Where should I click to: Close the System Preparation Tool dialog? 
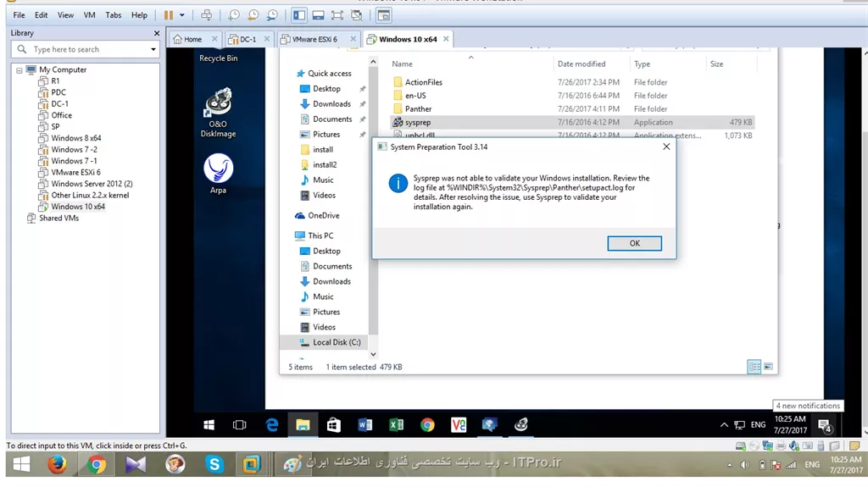pyautogui.click(x=666, y=147)
